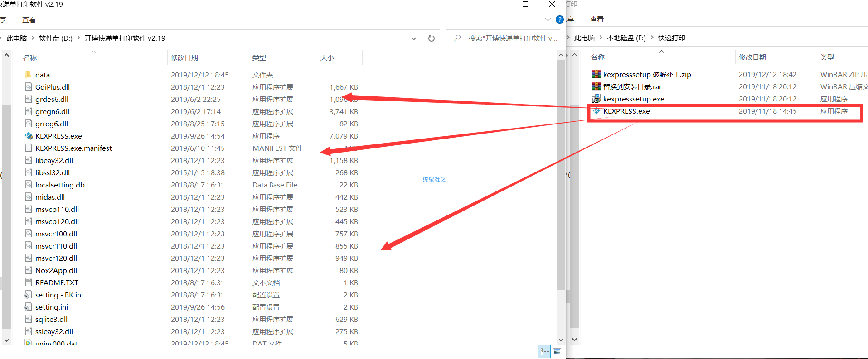Select the GdiPlus.dll file icon
Image resolution: width=868 pixels, height=359 pixels.
click(x=28, y=86)
